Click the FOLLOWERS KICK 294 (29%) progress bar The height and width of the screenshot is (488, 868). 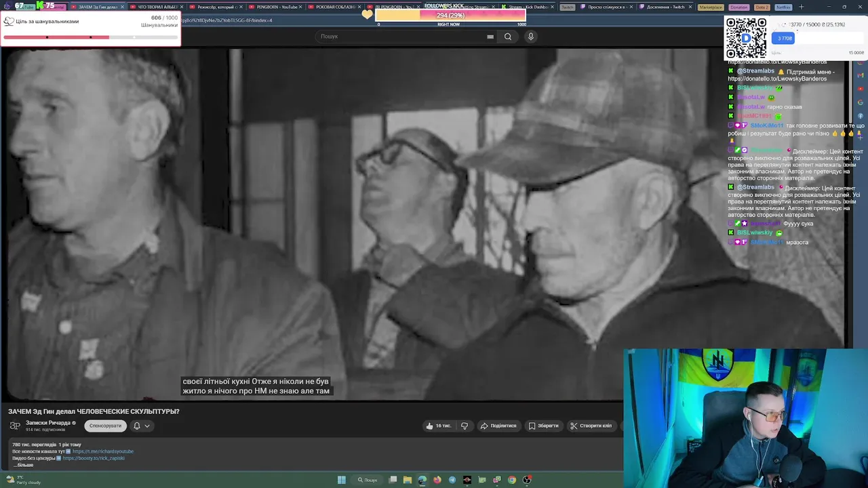450,15
